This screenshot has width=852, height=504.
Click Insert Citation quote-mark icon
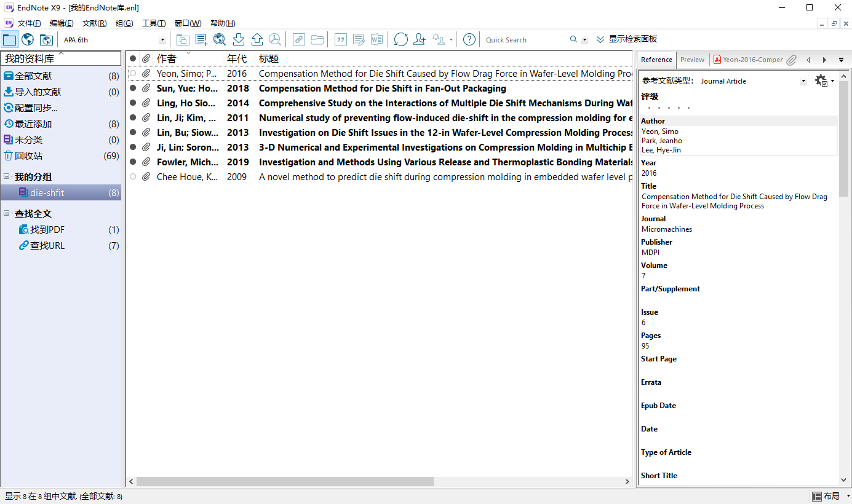[340, 40]
